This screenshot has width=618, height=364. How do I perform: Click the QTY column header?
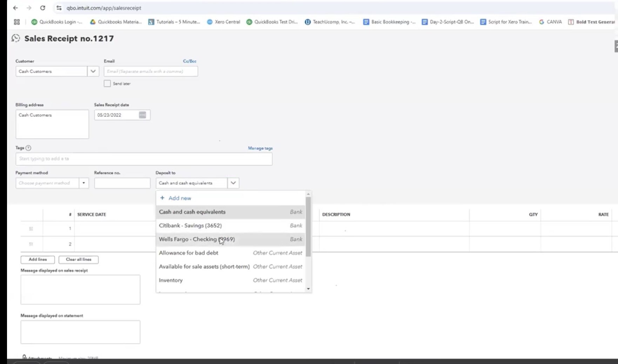[x=533, y=215]
